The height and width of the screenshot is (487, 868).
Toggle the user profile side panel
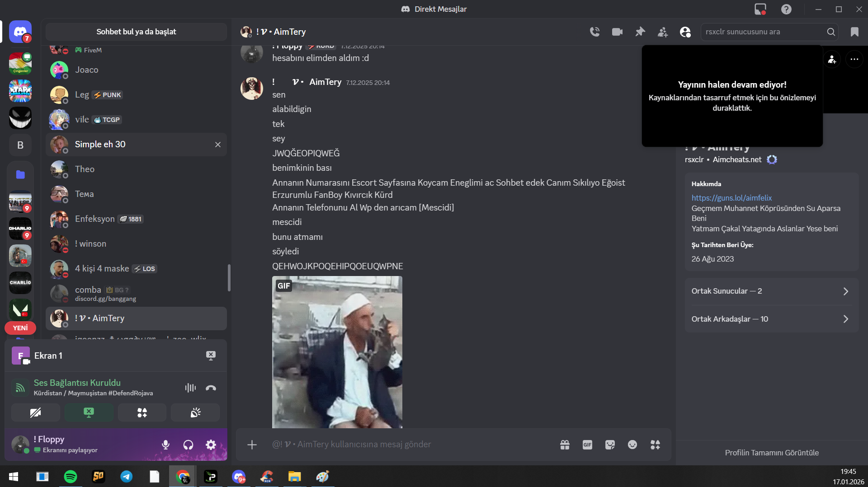click(x=685, y=32)
